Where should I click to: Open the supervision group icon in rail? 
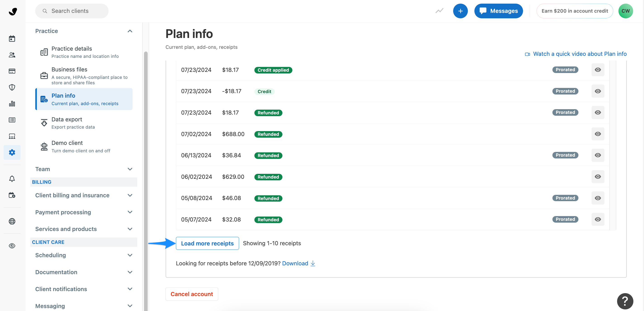click(12, 136)
